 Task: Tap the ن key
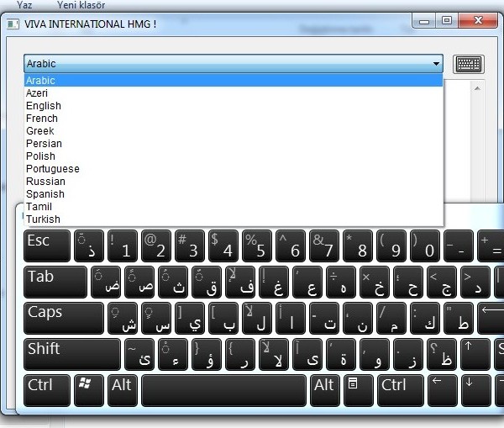[x=358, y=318]
